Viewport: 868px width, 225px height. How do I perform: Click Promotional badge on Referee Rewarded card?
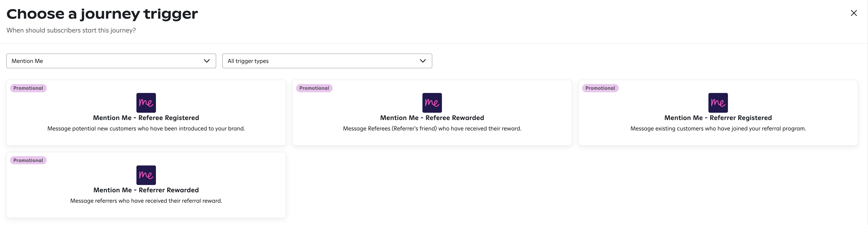pyautogui.click(x=314, y=88)
